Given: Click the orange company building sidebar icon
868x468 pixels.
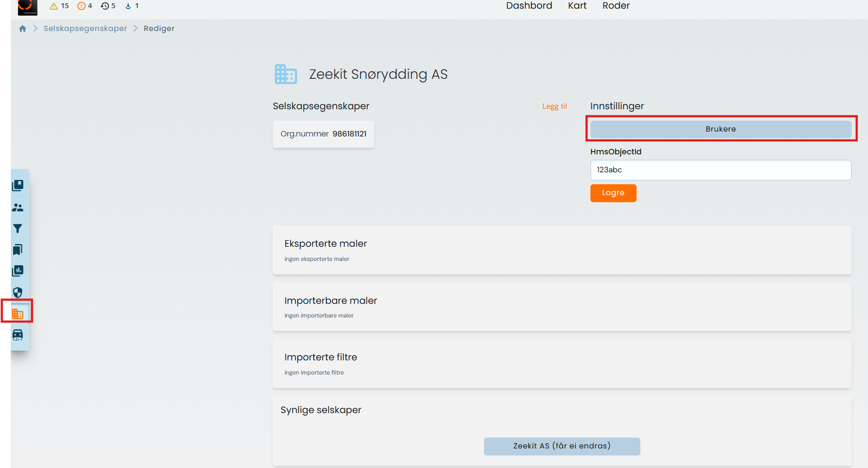Looking at the screenshot, I should pos(18,314).
